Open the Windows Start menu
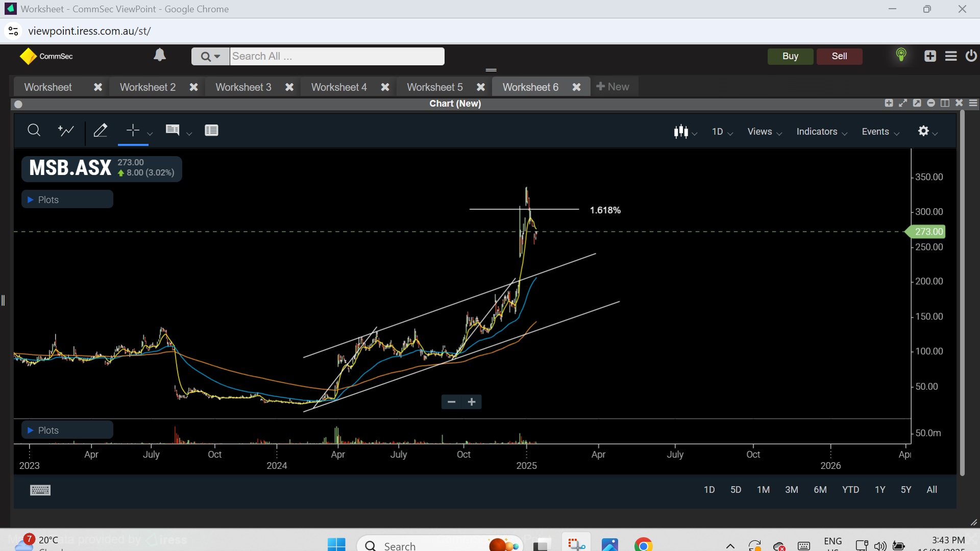The height and width of the screenshot is (551, 980). coord(336,545)
